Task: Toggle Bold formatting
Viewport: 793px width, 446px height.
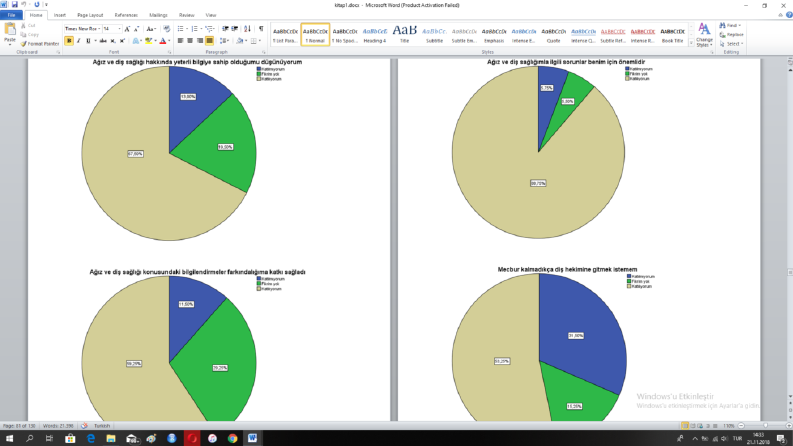Action: click(69, 41)
